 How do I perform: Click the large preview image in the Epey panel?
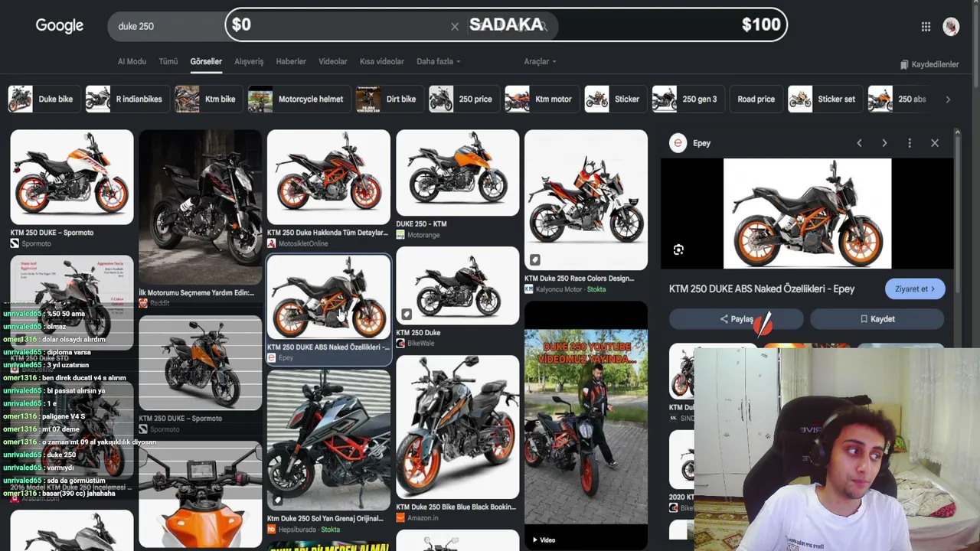pyautogui.click(x=807, y=214)
